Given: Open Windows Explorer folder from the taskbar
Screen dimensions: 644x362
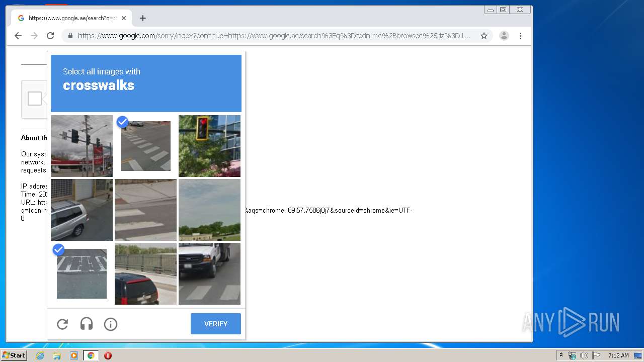Looking at the screenshot, I should (57, 355).
